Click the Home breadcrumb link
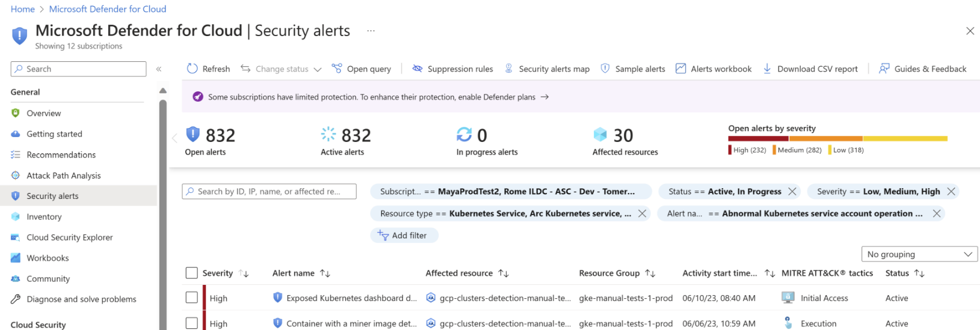This screenshot has width=980, height=330. (23, 9)
